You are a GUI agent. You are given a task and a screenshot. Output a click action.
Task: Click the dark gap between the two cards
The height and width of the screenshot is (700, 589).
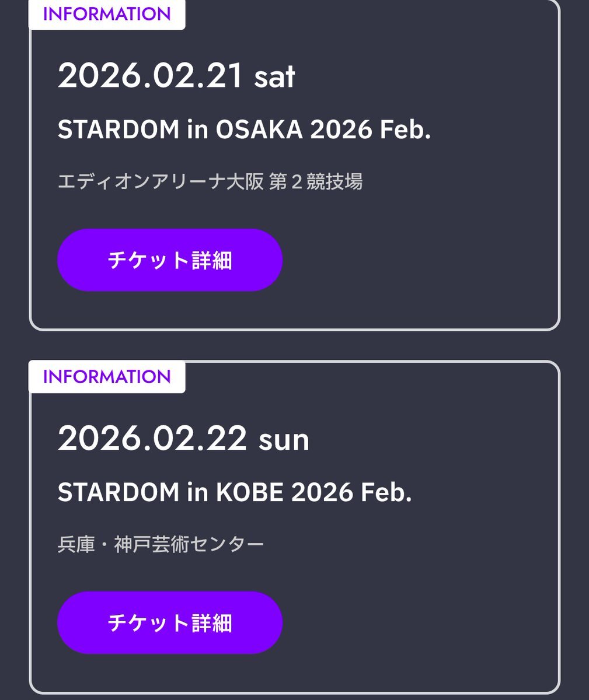(294, 346)
